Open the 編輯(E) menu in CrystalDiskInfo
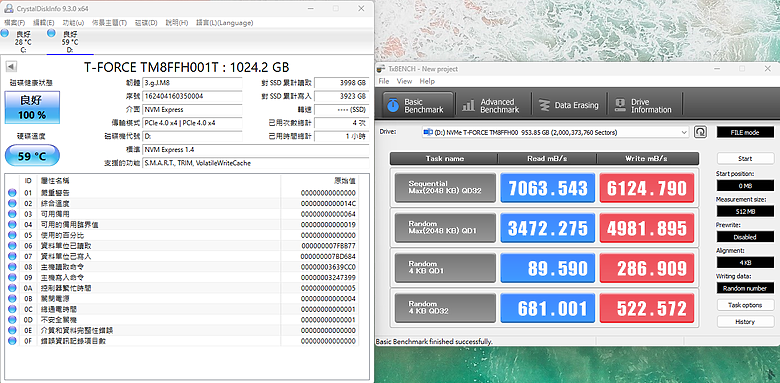Viewport: 780px width, 383px height. 43,23
